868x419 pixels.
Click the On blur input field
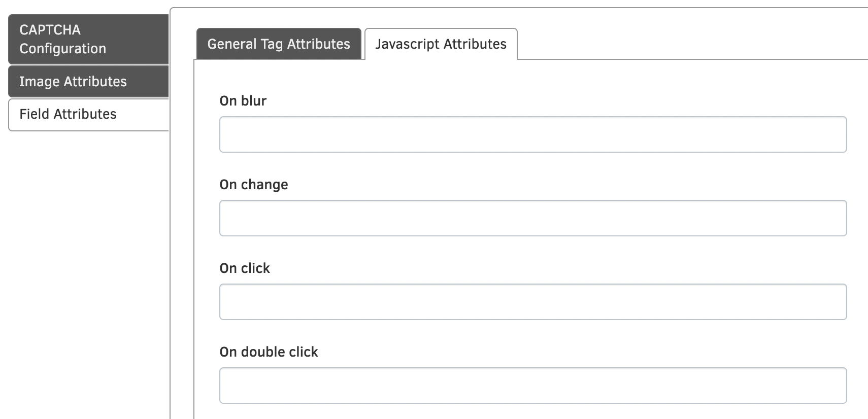(x=532, y=134)
